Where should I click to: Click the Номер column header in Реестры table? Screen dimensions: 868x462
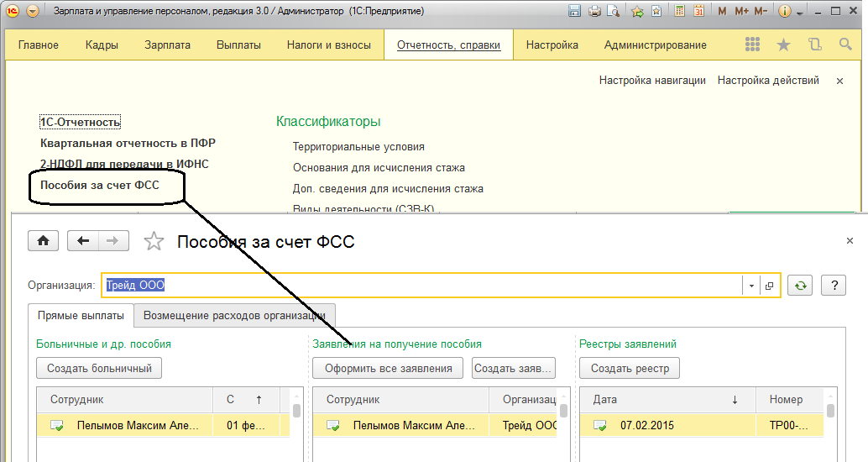790,399
